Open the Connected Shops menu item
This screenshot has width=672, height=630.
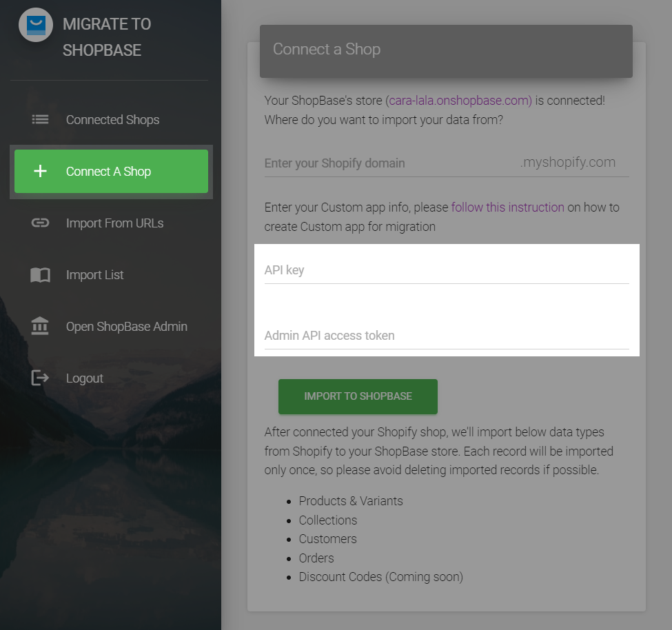(x=113, y=119)
